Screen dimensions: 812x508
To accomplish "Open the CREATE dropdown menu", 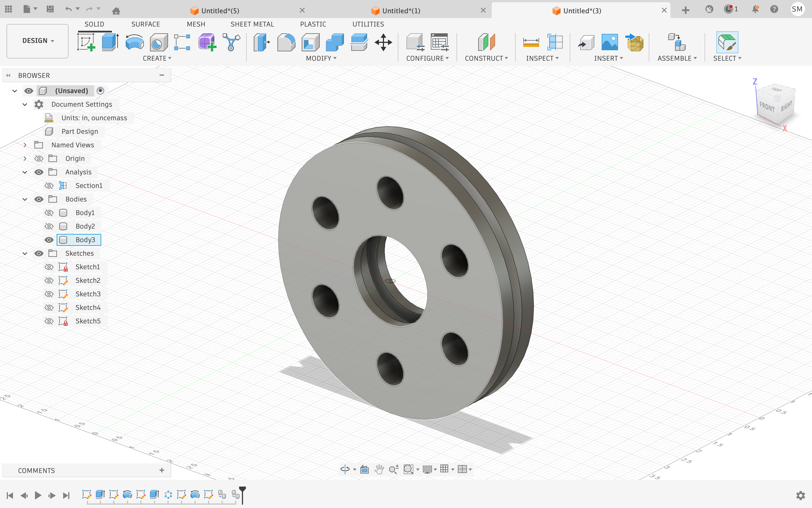I will [x=157, y=58].
